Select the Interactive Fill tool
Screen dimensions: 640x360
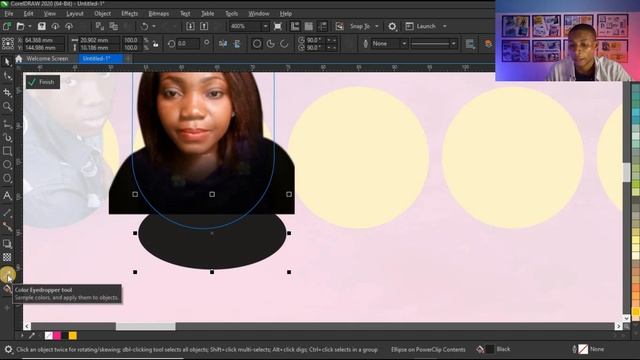coord(7,289)
